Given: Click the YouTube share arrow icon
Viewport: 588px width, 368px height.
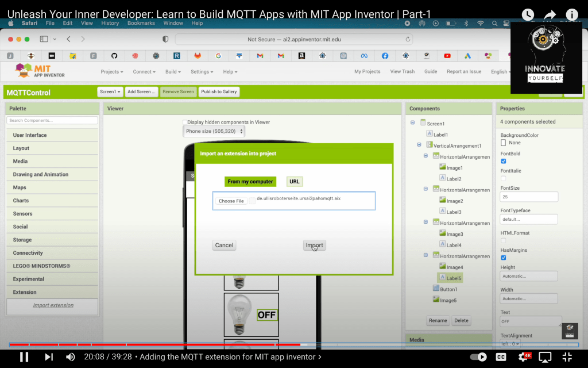Looking at the screenshot, I should click(x=550, y=14).
